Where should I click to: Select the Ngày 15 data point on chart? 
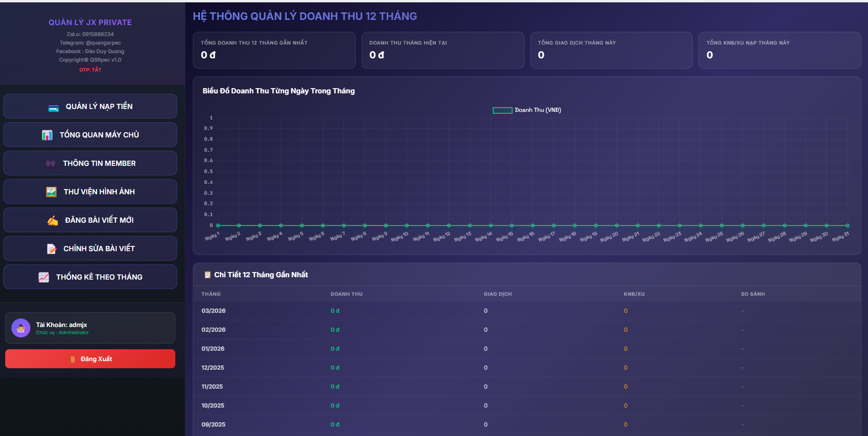coord(512,226)
